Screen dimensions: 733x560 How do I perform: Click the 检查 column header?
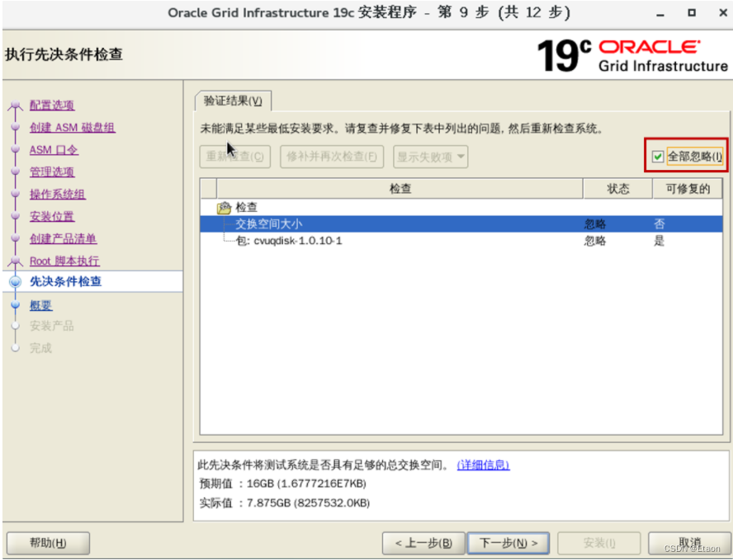400,189
